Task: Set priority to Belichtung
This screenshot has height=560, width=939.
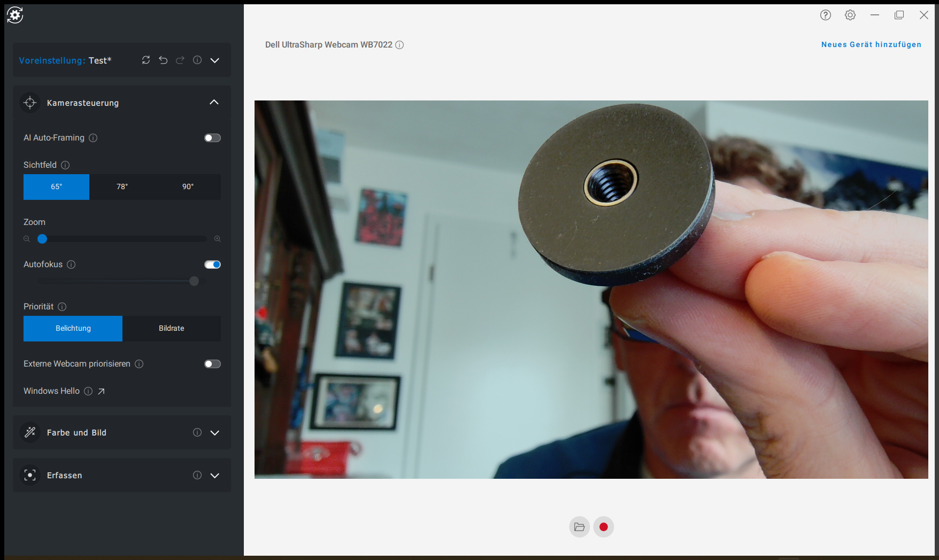Action: 73,328
